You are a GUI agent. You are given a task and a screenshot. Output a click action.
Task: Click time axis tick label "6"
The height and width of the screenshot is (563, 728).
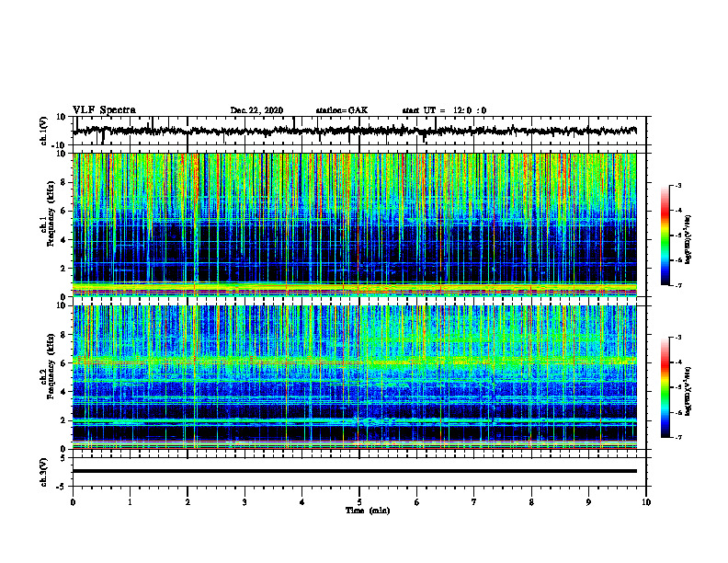point(417,502)
